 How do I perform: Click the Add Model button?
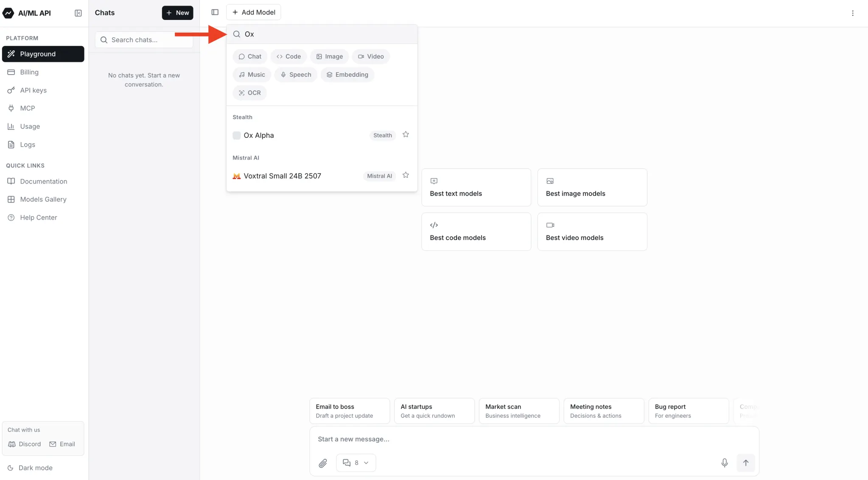pos(254,12)
